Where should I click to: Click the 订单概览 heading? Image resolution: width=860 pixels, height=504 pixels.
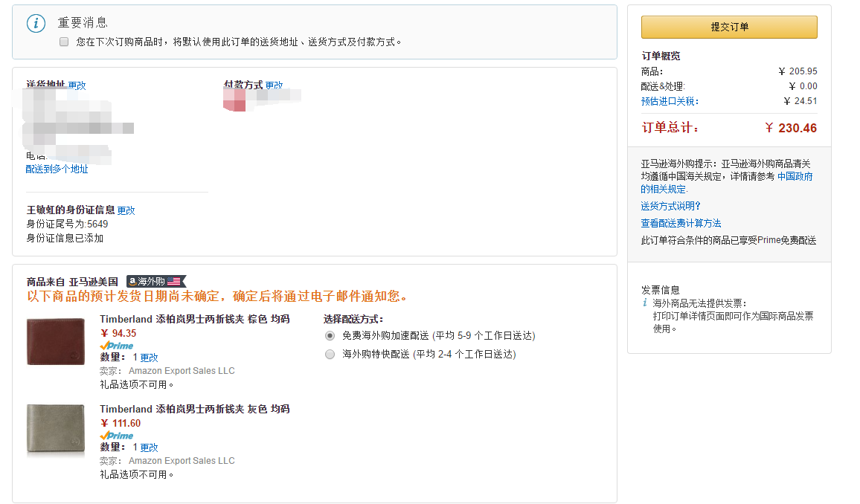(x=661, y=56)
